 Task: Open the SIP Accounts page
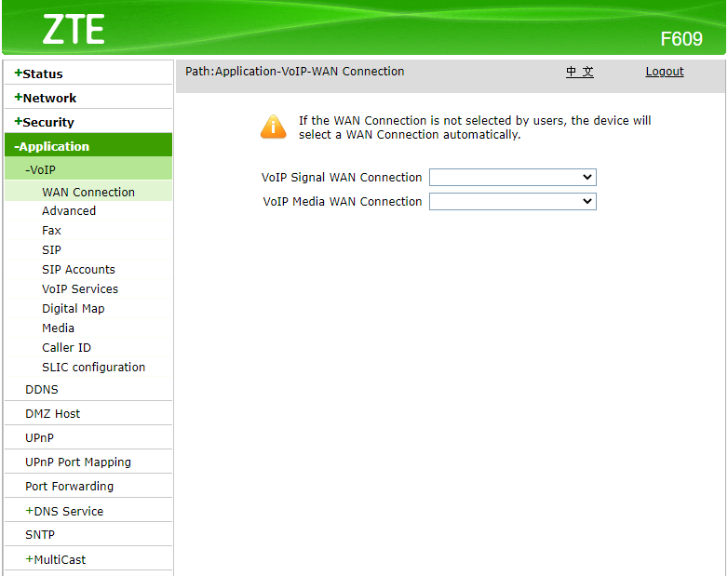point(78,269)
